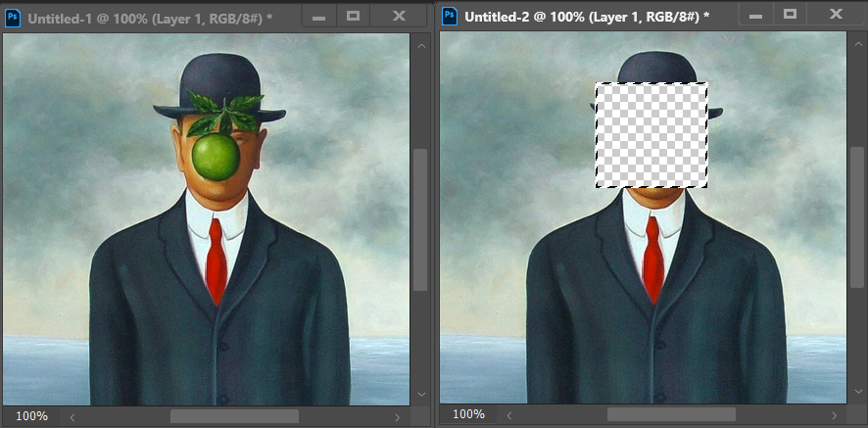Image resolution: width=868 pixels, height=428 pixels.
Task: Click scroll-left arrow in Untitled-2 horizontal scrollbar
Action: tap(509, 414)
